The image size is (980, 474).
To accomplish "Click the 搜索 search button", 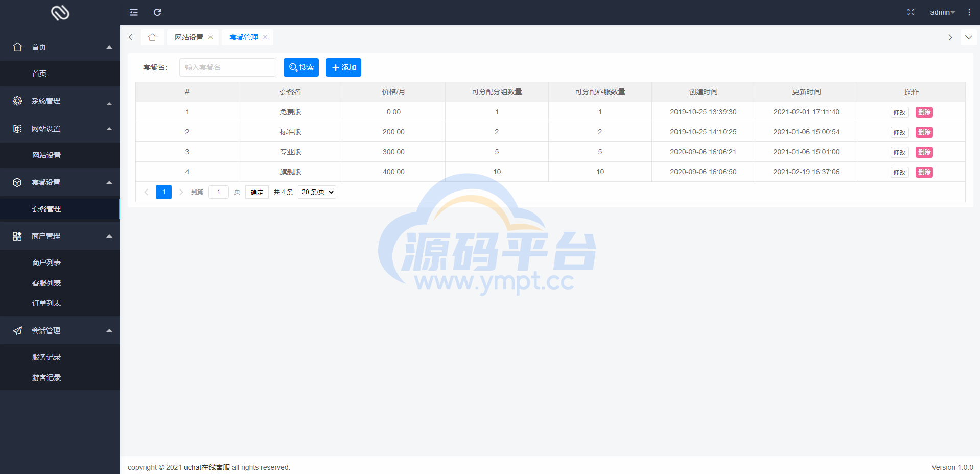I will [x=301, y=67].
